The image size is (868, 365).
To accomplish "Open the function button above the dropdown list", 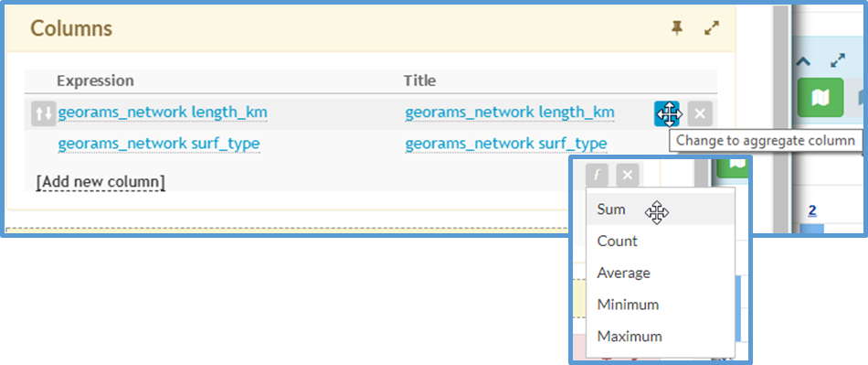I will point(597,175).
